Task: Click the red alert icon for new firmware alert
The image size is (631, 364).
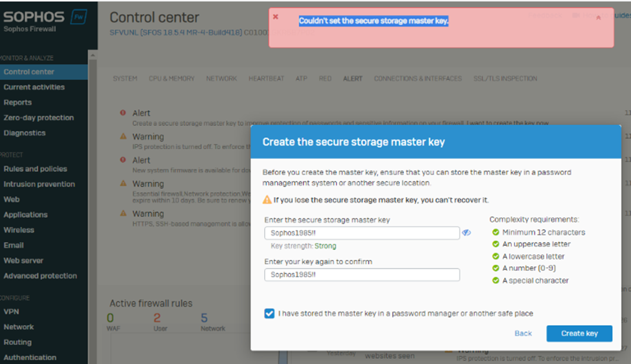Action: tap(123, 160)
